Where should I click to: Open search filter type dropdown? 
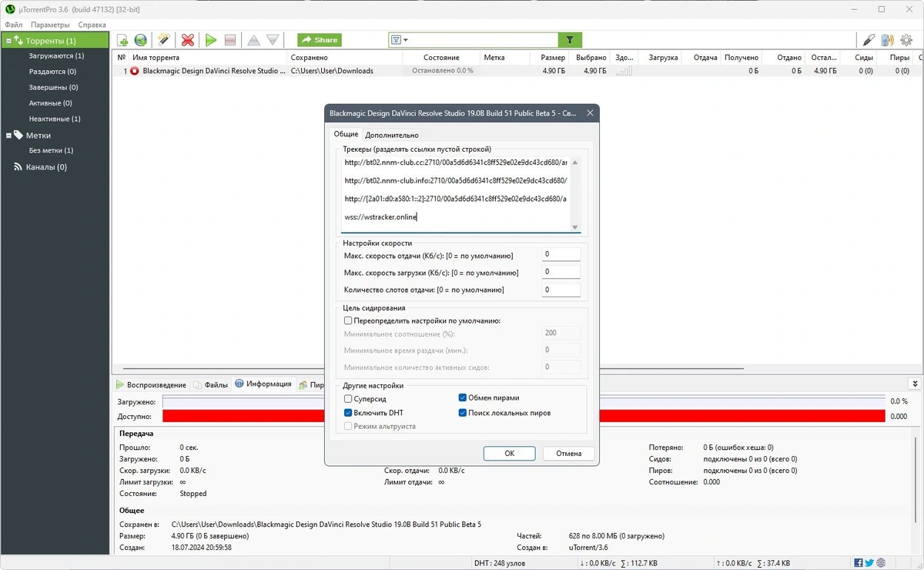399,40
